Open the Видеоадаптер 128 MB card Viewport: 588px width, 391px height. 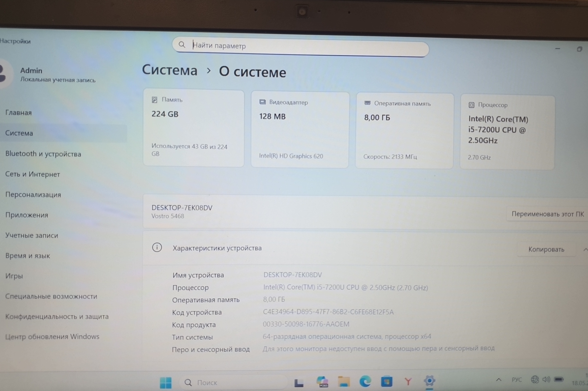pos(300,130)
